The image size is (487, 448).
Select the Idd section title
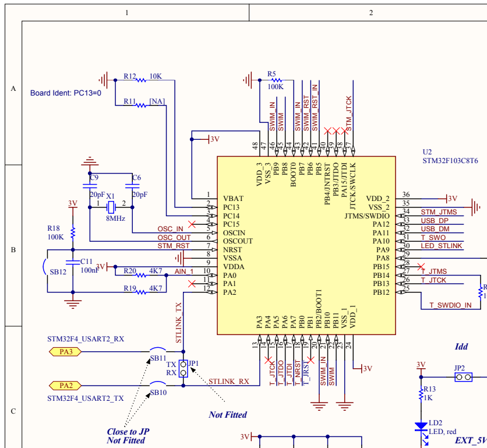(x=461, y=347)
